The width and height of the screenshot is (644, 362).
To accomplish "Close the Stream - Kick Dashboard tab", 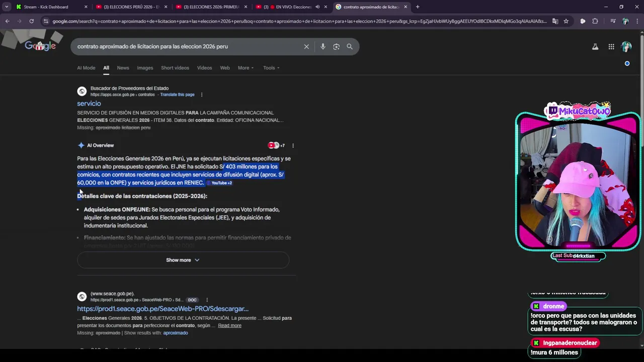I will click(x=86, y=7).
